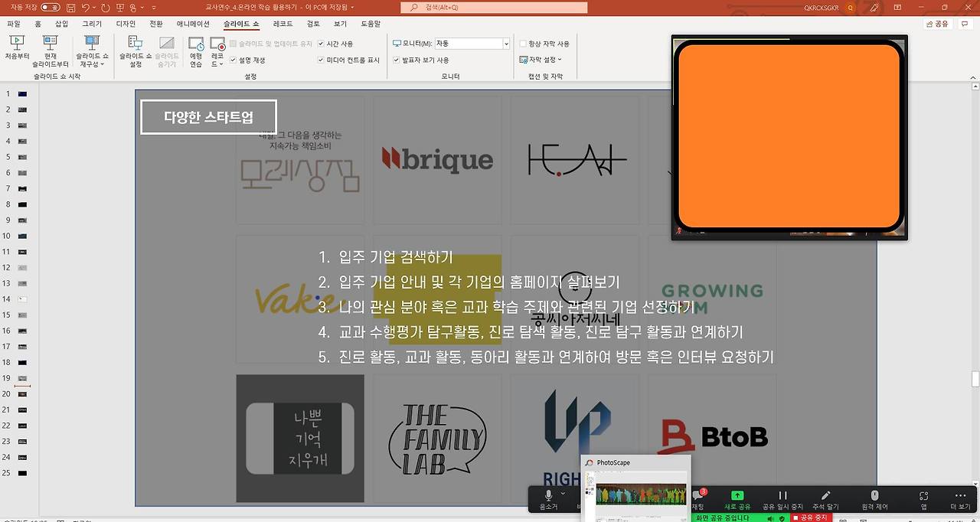Open the record (레코드) dropdown in ribbon
Image resolution: width=980 pixels, height=522 pixels.
(217, 52)
